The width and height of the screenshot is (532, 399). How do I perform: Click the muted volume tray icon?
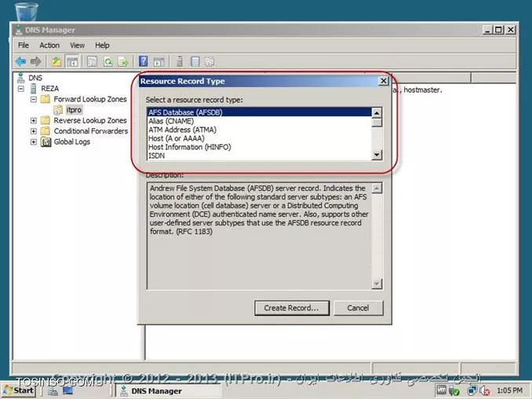(484, 391)
